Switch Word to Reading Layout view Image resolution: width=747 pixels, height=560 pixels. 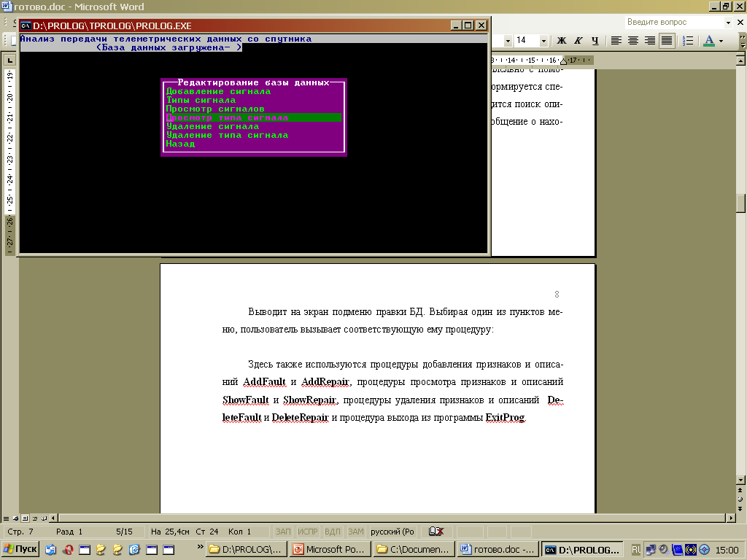44,518
